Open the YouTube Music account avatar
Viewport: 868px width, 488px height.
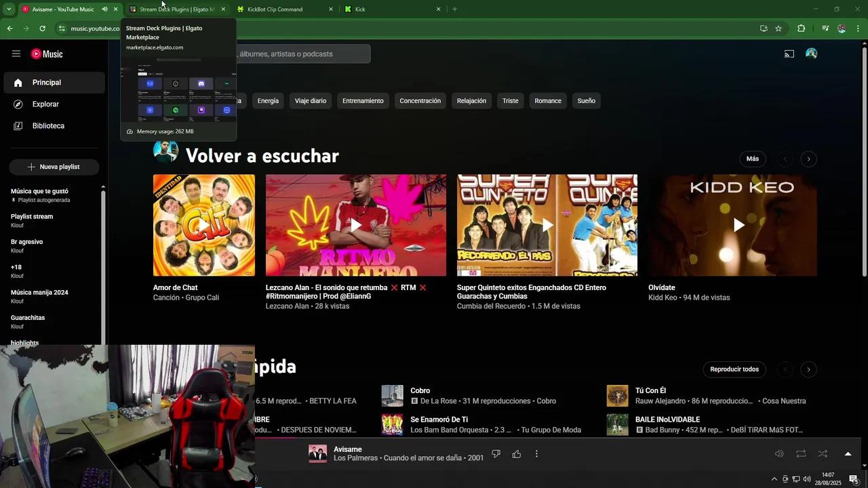[x=811, y=54]
